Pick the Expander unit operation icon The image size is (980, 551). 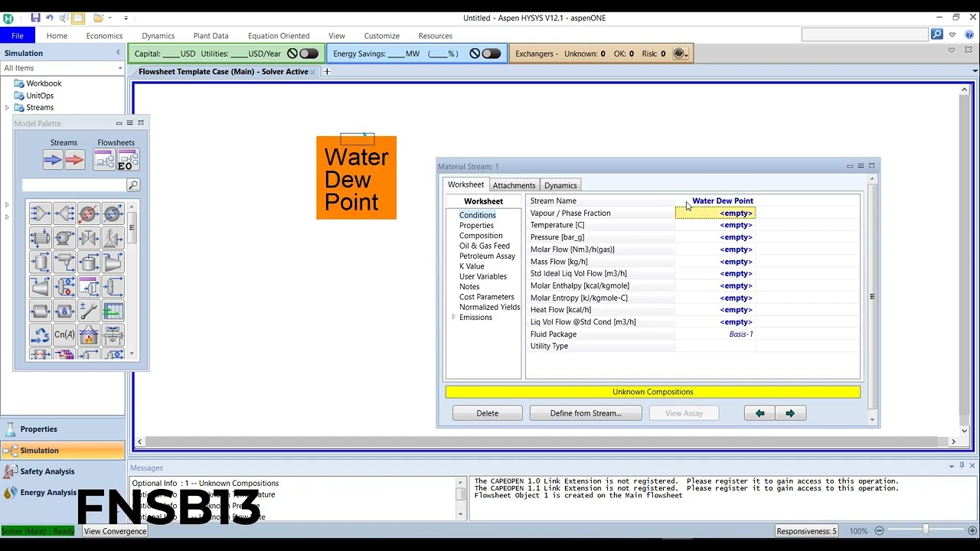(41, 287)
